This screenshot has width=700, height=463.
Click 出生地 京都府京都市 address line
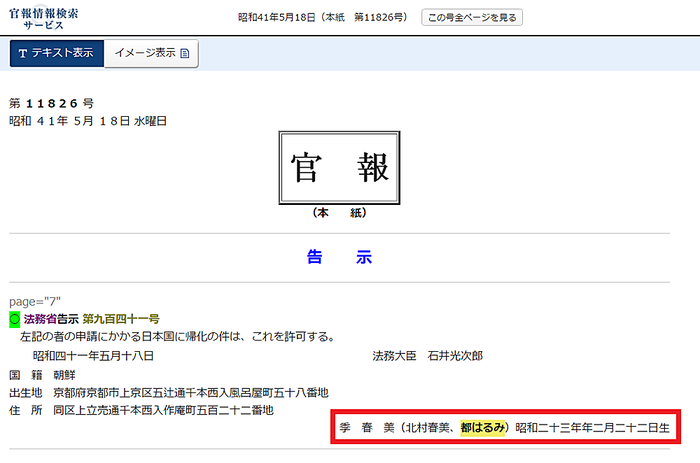point(169,393)
